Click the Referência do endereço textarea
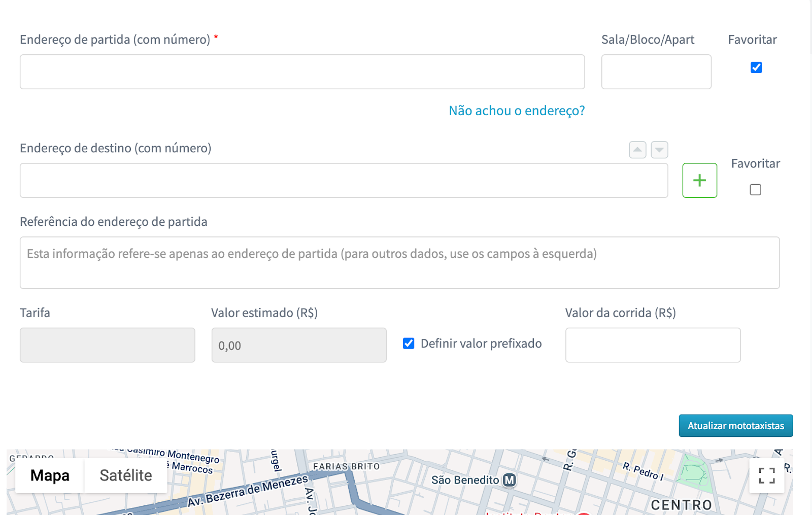The height and width of the screenshot is (515, 812). (399, 263)
